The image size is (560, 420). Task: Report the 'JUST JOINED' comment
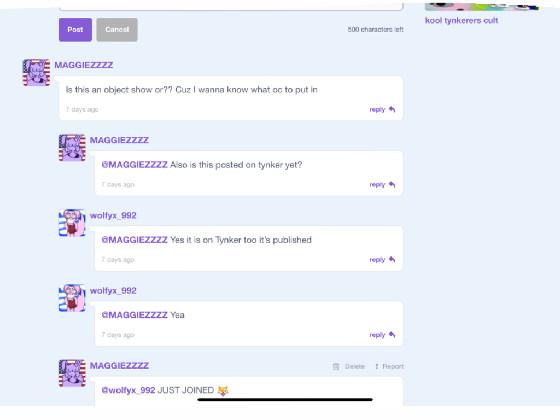389,366
